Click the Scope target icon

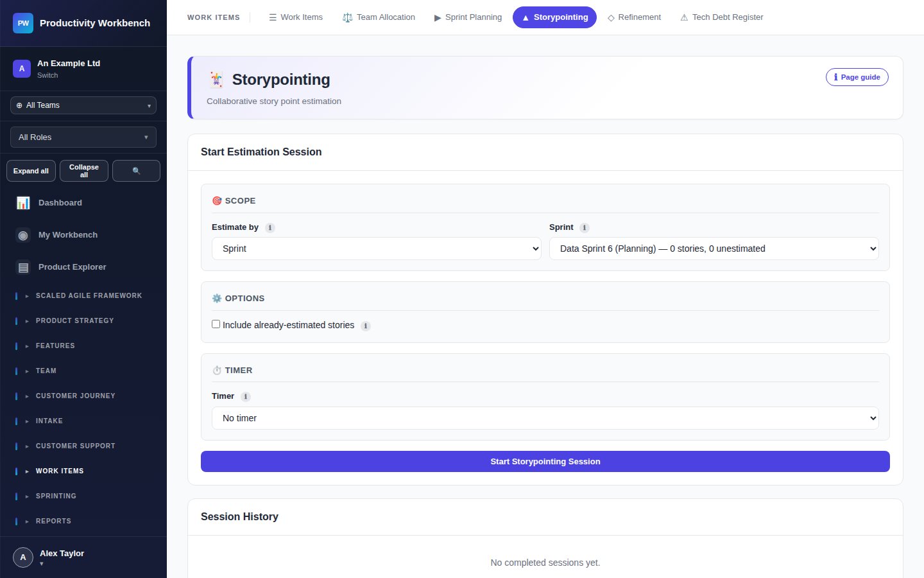pos(217,201)
